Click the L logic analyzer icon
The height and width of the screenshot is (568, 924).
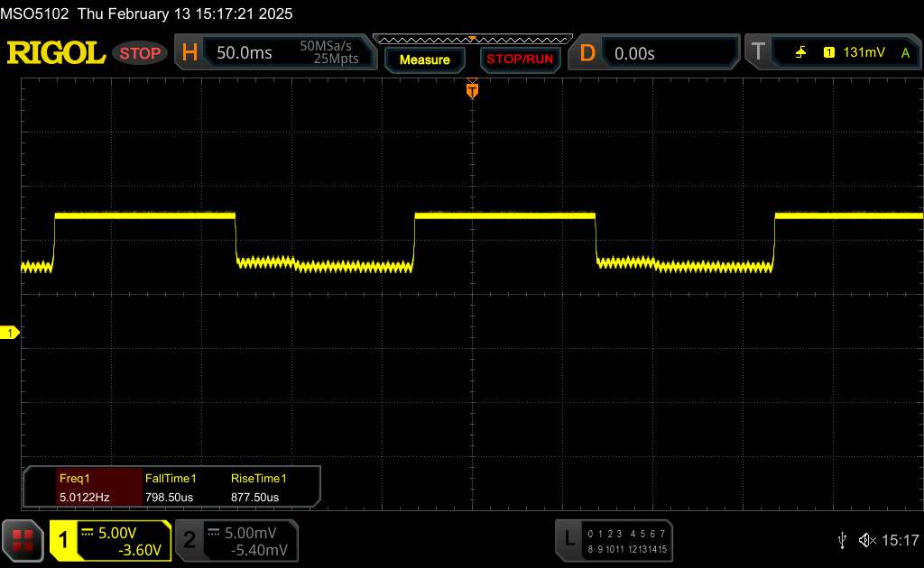click(x=569, y=540)
